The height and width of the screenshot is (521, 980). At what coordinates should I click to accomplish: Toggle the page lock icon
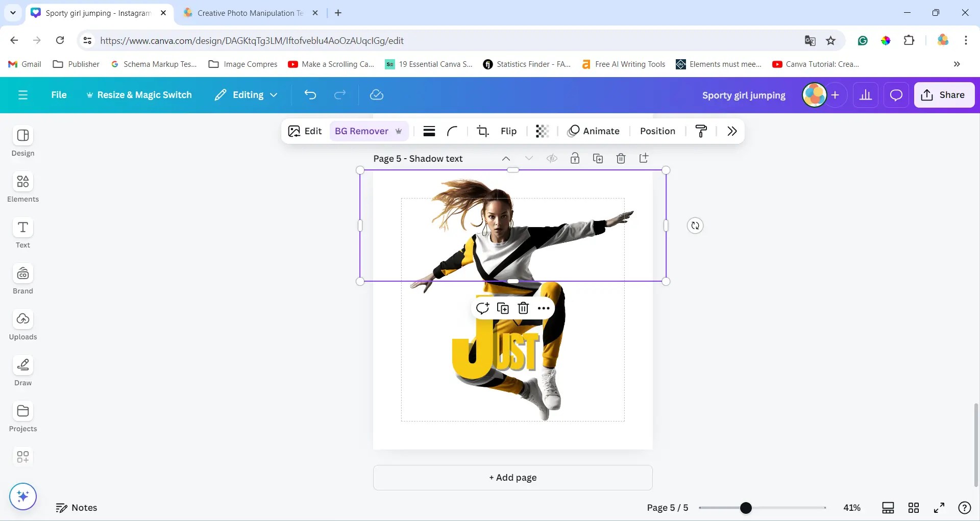coord(575,158)
